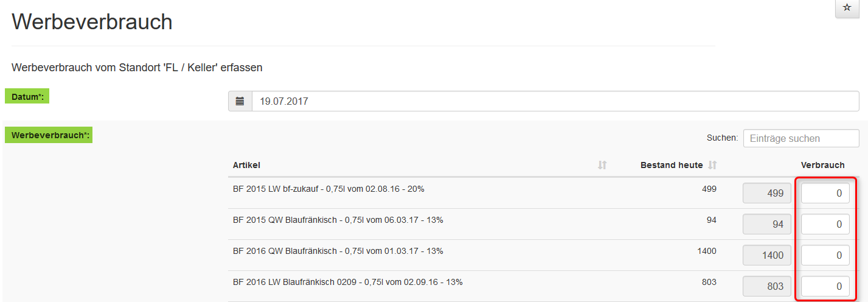Screen dimensions: 868x302
Task: Click the date field showing 19.07.2017
Action: pyautogui.click(x=555, y=102)
